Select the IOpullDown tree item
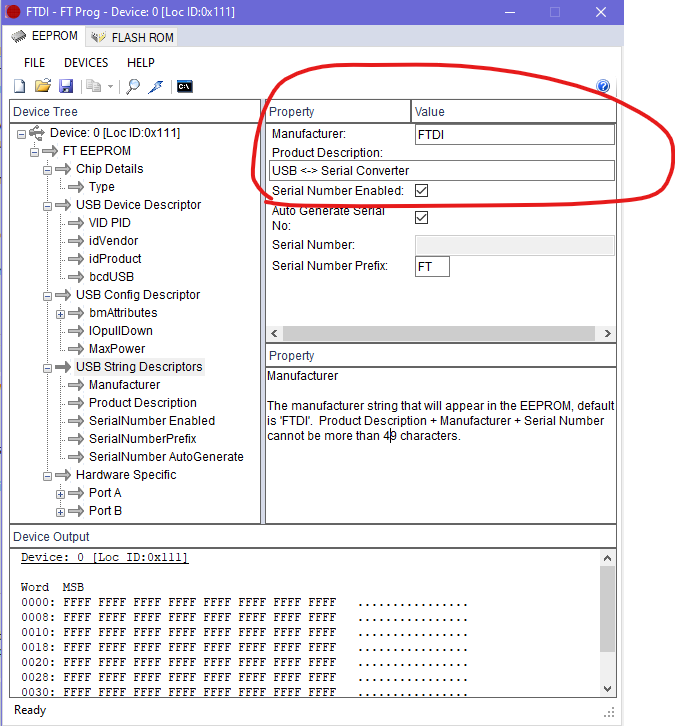675x726 pixels. pos(121,331)
